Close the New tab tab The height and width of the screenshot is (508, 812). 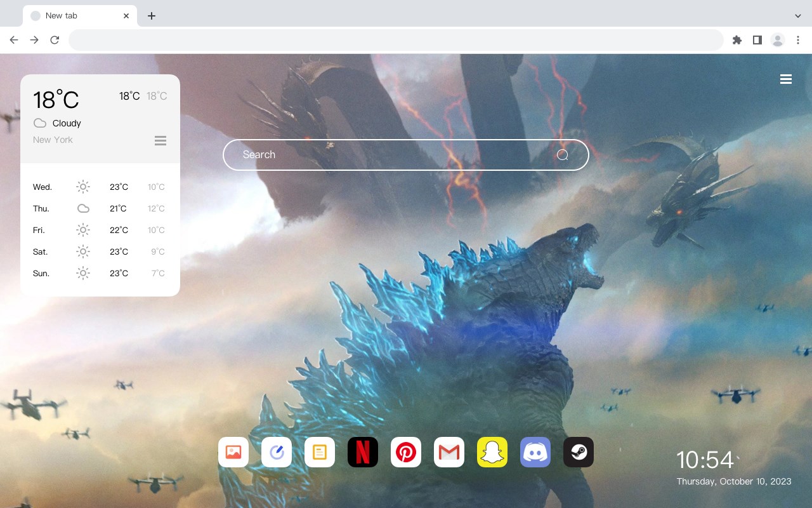click(x=126, y=16)
